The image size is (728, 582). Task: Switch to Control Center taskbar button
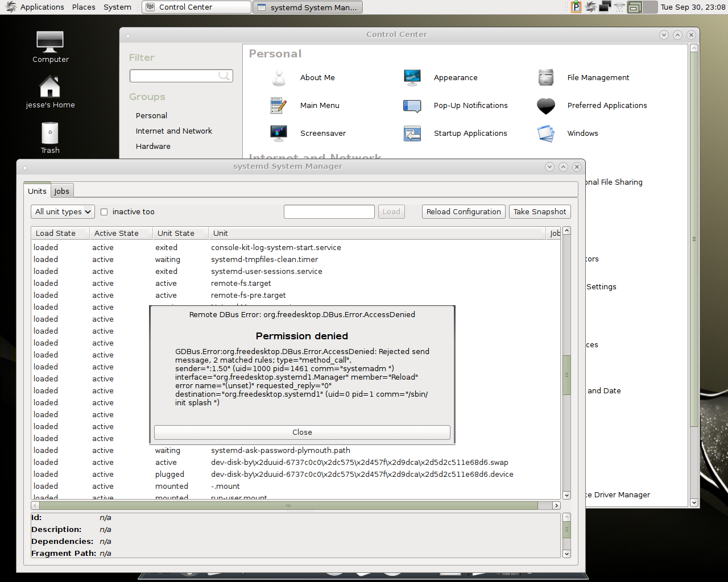(x=196, y=7)
